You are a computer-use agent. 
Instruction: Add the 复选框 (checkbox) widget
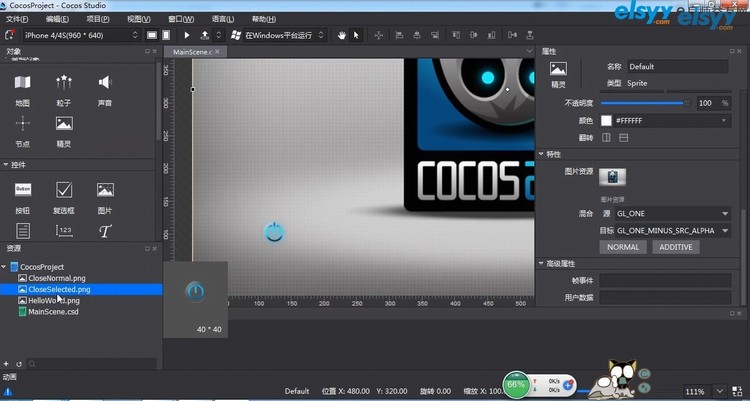coord(64,189)
